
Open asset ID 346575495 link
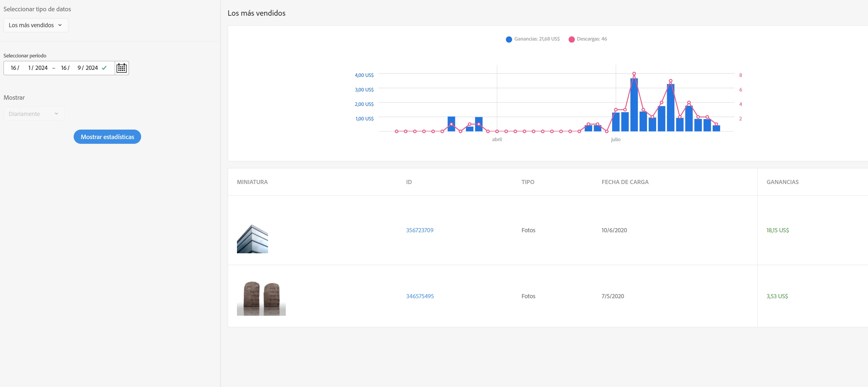pyautogui.click(x=420, y=296)
